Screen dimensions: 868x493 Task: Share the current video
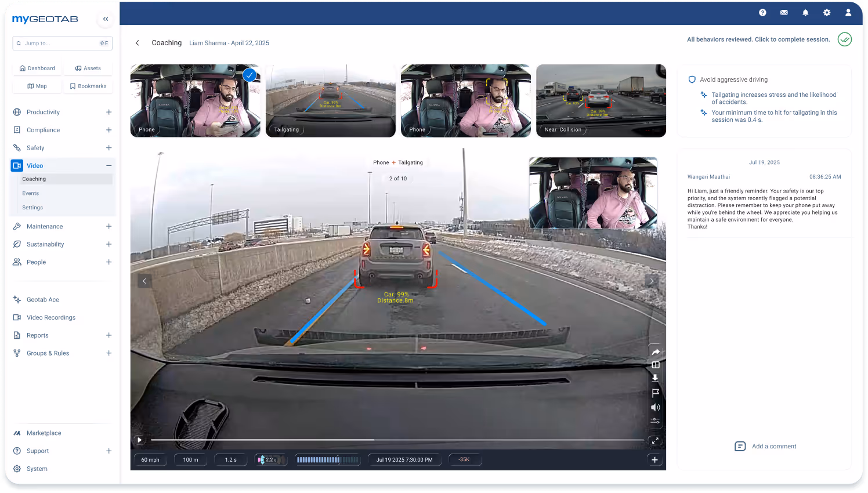tap(655, 351)
